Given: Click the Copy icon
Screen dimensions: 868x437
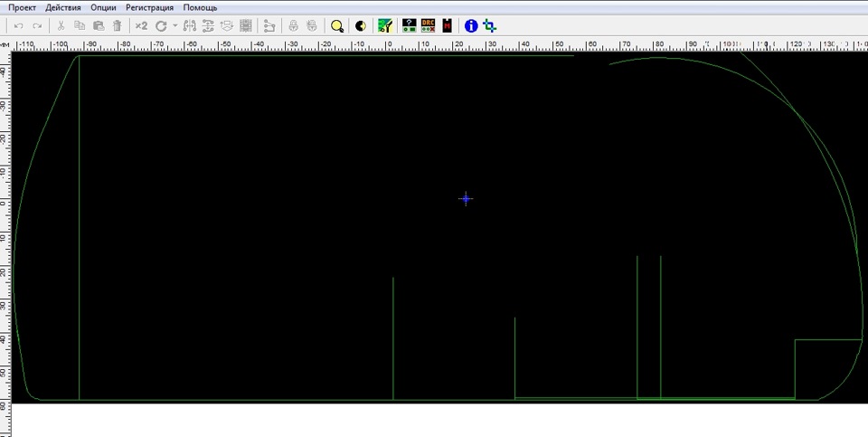Looking at the screenshot, I should coord(80,26).
